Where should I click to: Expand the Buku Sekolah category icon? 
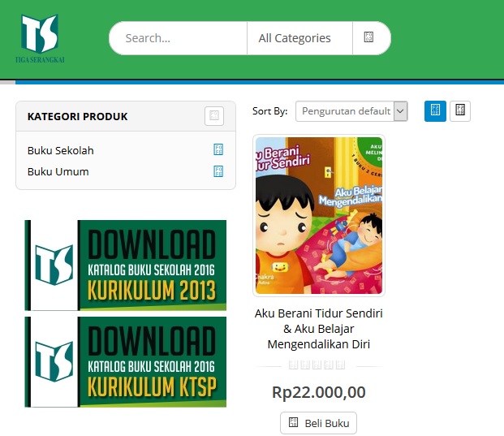click(x=218, y=149)
